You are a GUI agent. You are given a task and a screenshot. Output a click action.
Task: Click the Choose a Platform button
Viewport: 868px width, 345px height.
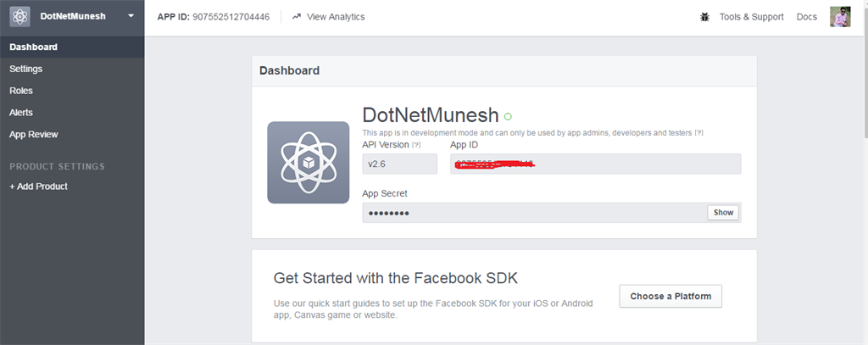pos(670,297)
